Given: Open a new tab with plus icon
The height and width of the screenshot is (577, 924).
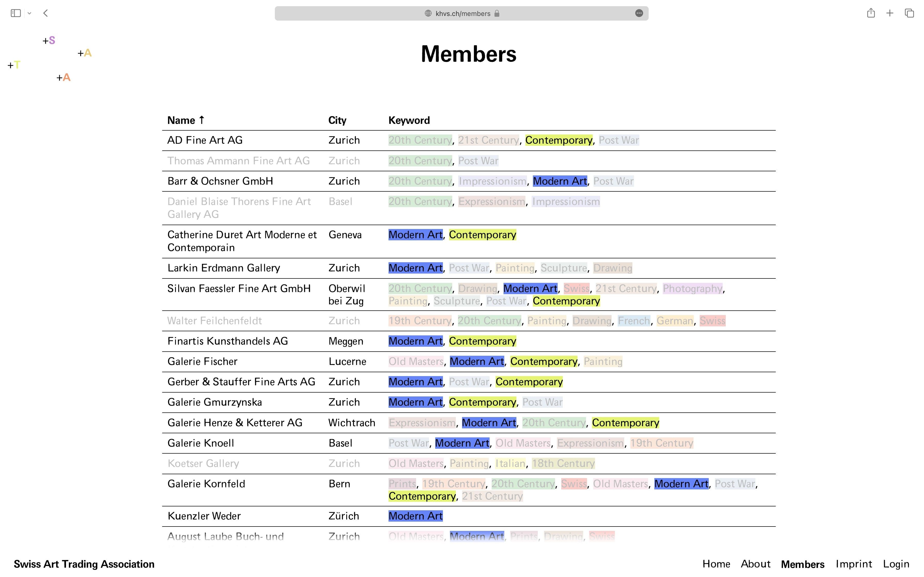Looking at the screenshot, I should (890, 13).
